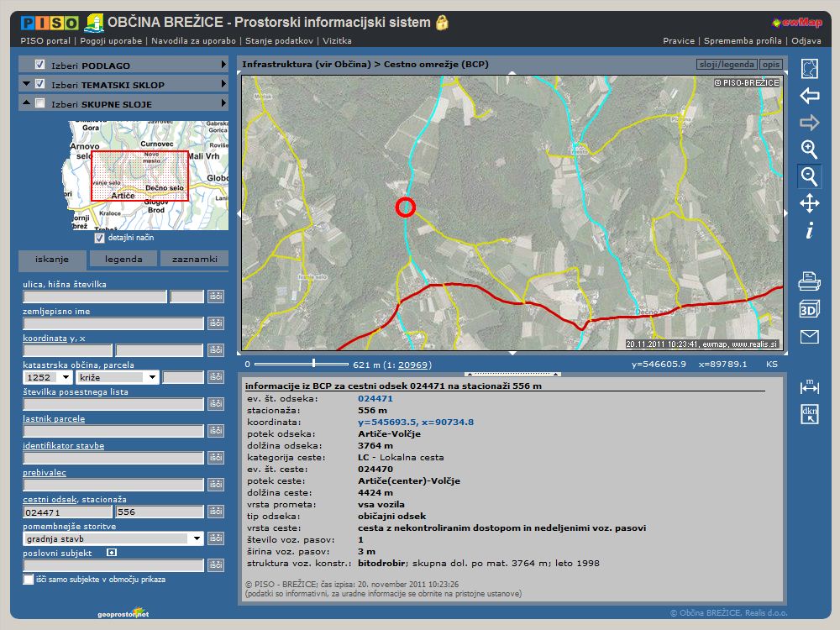840x630 pixels.
Task: Switch to the 'legenda' tab
Action: [x=123, y=260]
